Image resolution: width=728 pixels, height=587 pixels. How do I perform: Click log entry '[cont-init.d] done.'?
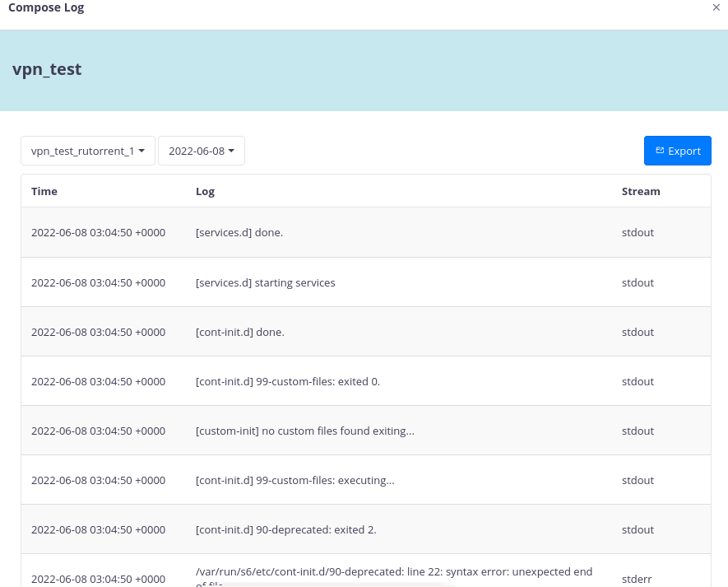pos(240,332)
